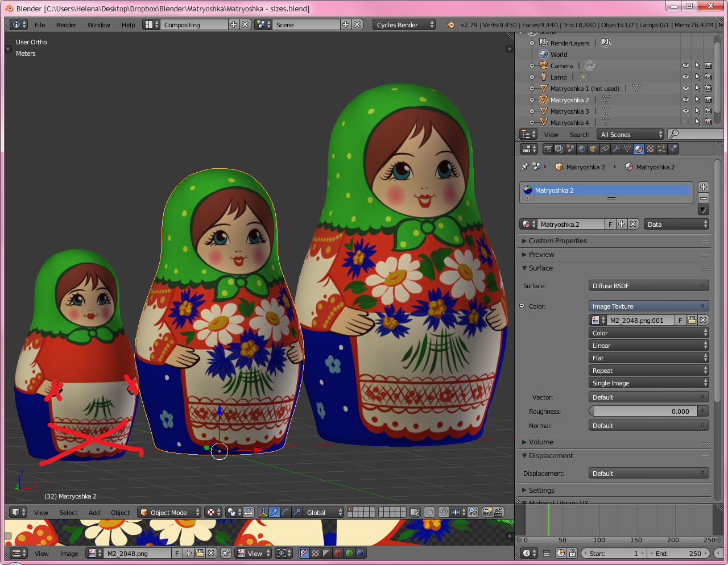Image resolution: width=728 pixels, height=565 pixels.
Task: Open image file browser for M2_2048.png.001
Action: [x=692, y=320]
